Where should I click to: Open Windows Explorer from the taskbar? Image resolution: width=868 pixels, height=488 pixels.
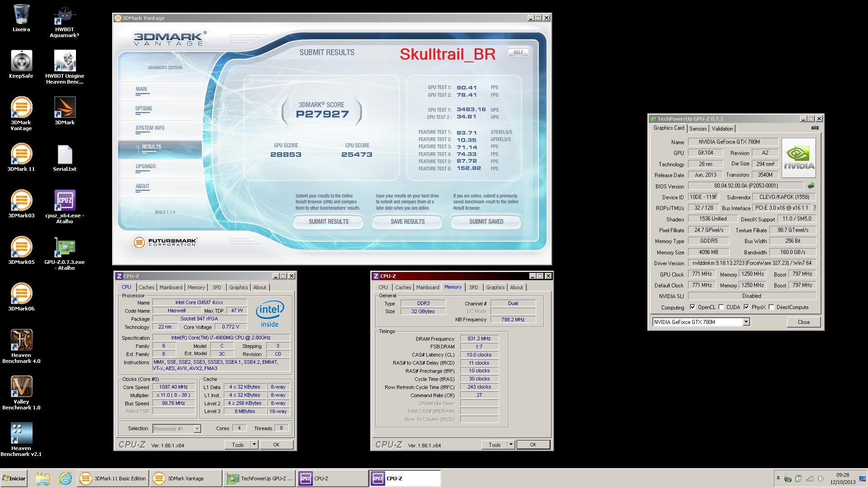(42, 479)
